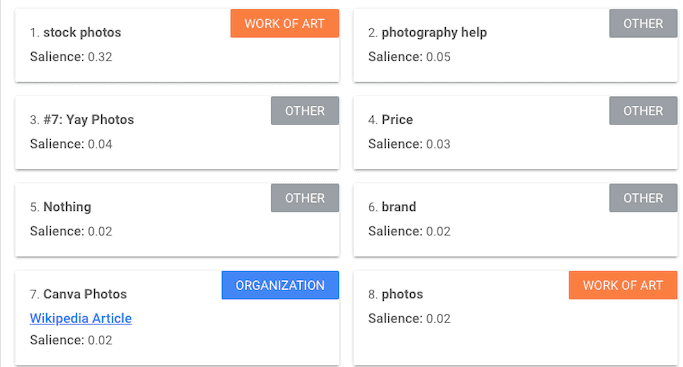Click the photography help entity name
The height and width of the screenshot is (367, 683).
point(434,32)
